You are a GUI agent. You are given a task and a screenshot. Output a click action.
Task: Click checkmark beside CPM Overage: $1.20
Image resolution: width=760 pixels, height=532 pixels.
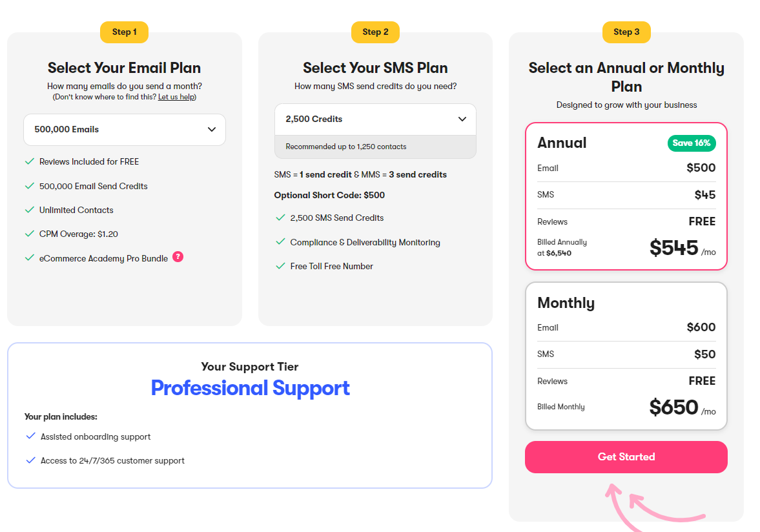(29, 234)
